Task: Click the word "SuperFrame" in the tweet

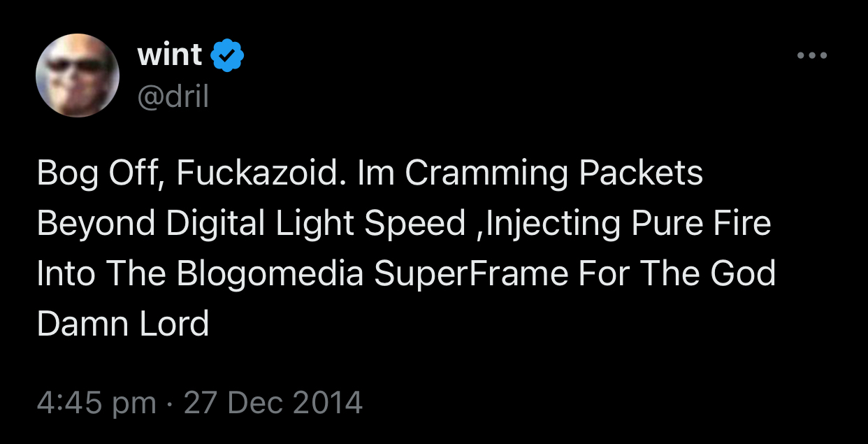Action: (472, 273)
